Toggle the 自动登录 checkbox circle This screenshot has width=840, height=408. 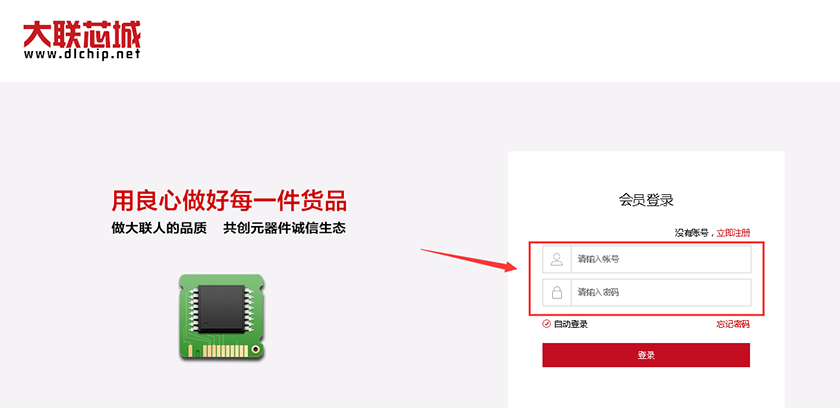coord(546,324)
